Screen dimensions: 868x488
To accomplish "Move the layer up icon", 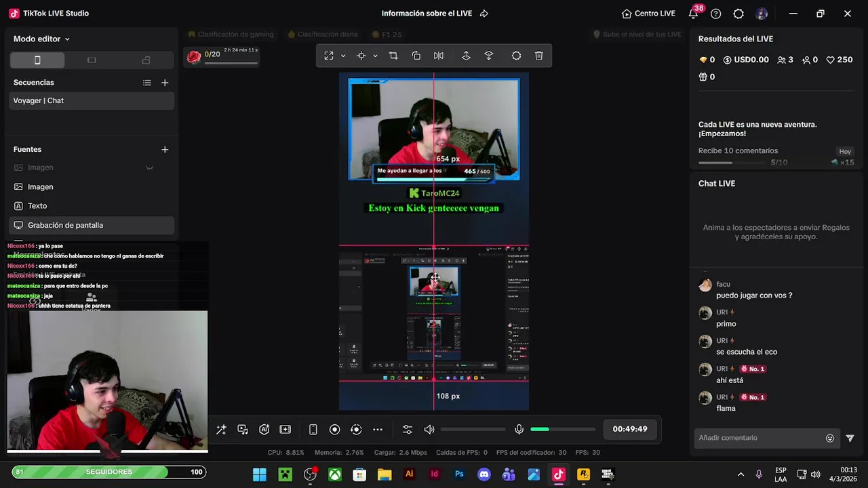I will [466, 56].
